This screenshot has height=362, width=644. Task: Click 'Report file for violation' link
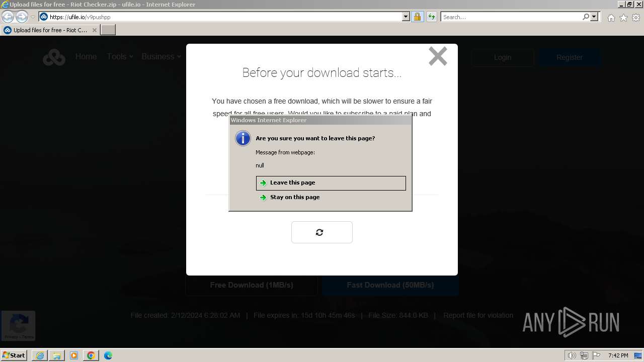tap(478, 315)
